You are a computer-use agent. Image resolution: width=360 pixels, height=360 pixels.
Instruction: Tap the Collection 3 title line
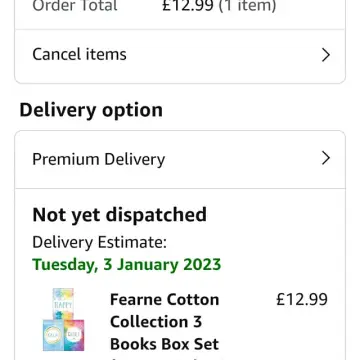pos(156,322)
